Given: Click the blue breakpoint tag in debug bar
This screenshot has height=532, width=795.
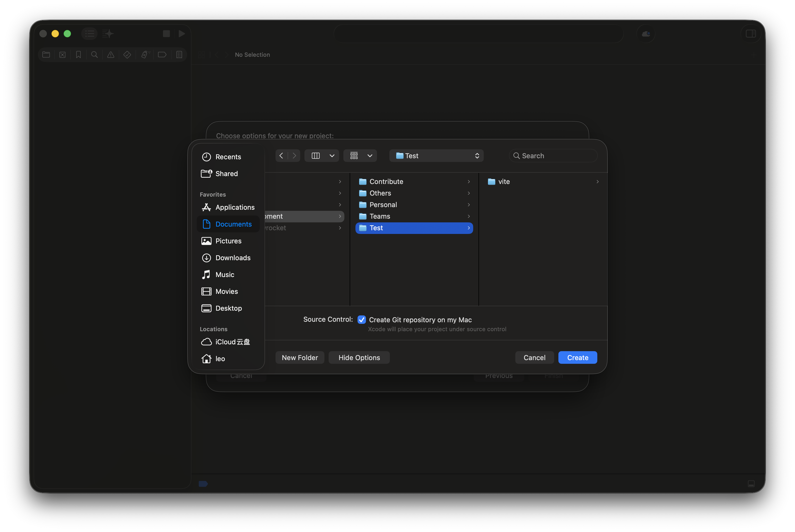Looking at the screenshot, I should point(203,483).
